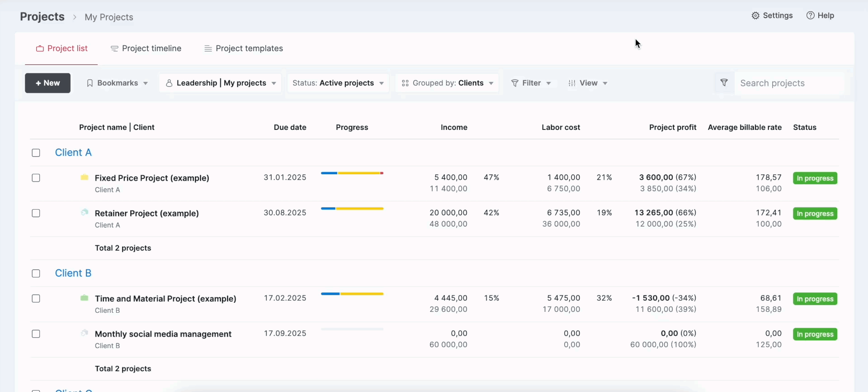The image size is (868, 392).
Task: Tick the Monthly social media management checkbox
Action: pos(36,334)
